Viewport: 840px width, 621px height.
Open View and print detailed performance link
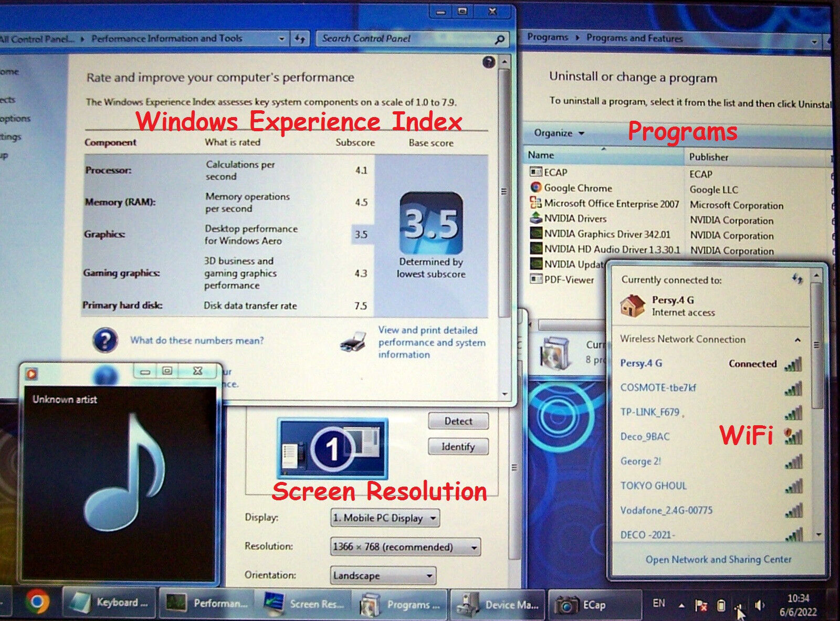coord(432,342)
